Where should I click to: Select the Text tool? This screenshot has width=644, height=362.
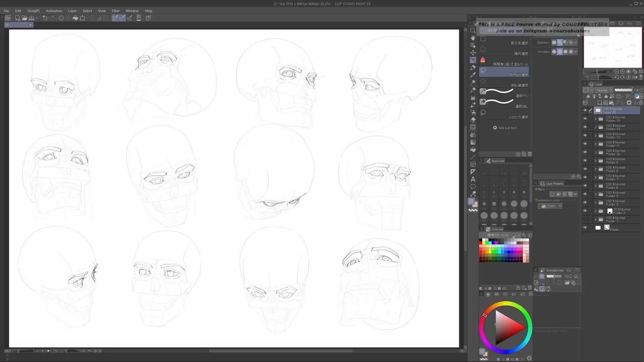tap(473, 179)
